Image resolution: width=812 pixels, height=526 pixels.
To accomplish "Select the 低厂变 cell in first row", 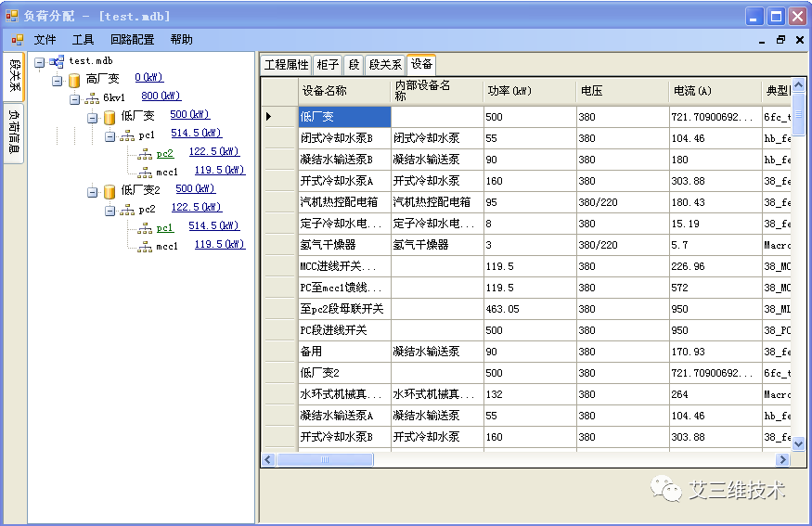I will [x=344, y=117].
